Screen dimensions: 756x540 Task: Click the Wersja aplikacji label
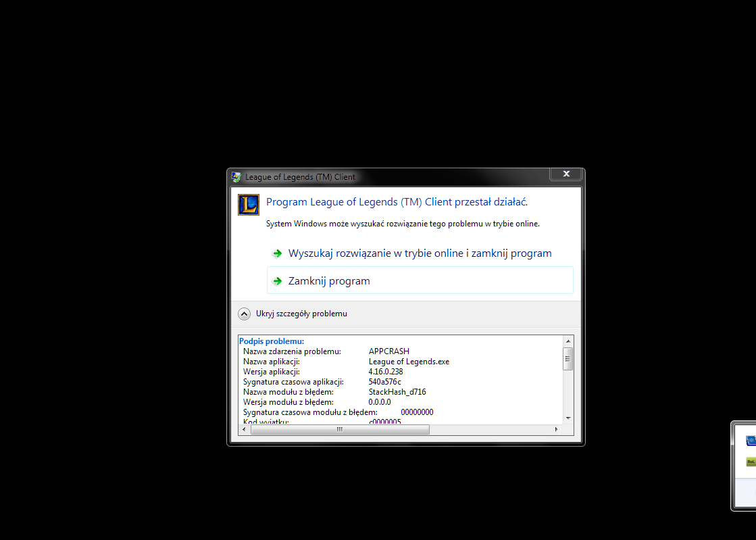[272, 372]
